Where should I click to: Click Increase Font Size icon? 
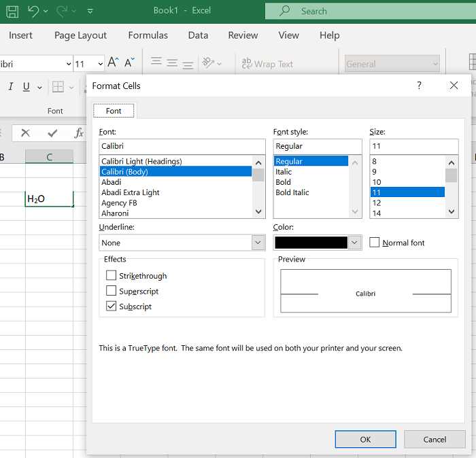(x=114, y=63)
